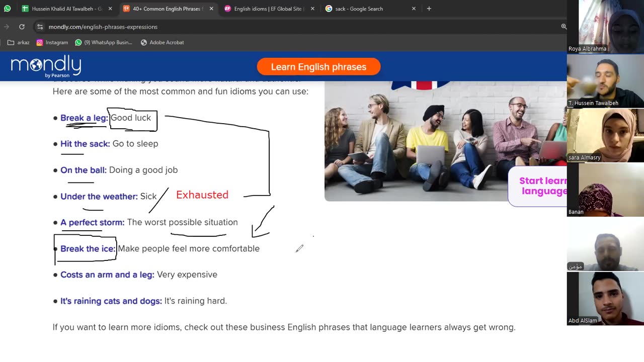Select Banan's video tile
This screenshot has width=644, height=362.
point(605,190)
